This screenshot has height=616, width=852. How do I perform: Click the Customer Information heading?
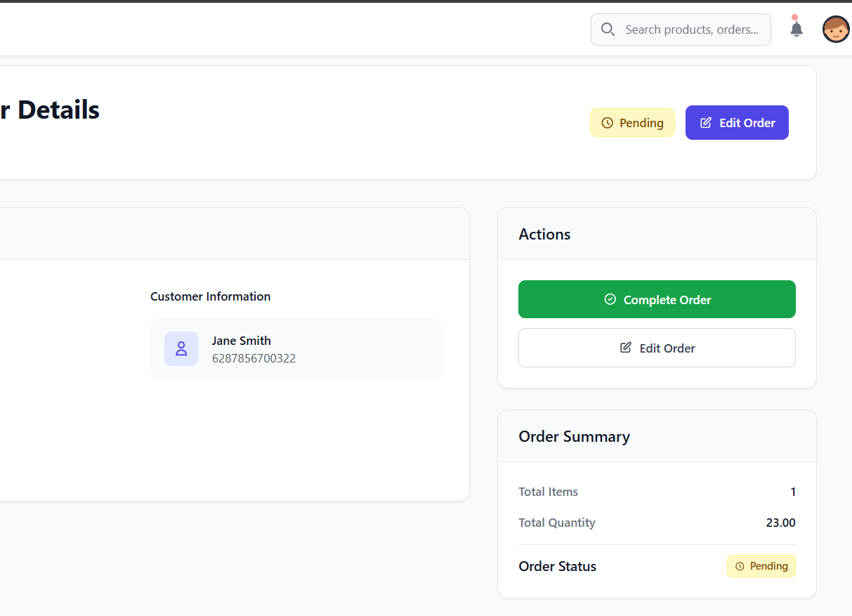pyautogui.click(x=210, y=296)
